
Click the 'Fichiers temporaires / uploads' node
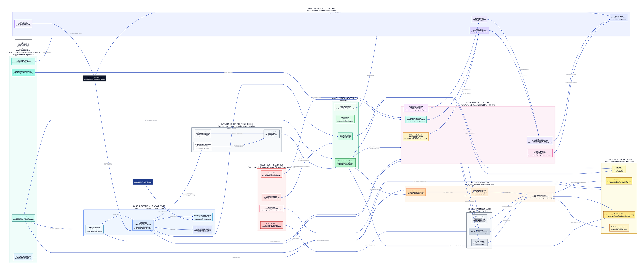coord(619,228)
